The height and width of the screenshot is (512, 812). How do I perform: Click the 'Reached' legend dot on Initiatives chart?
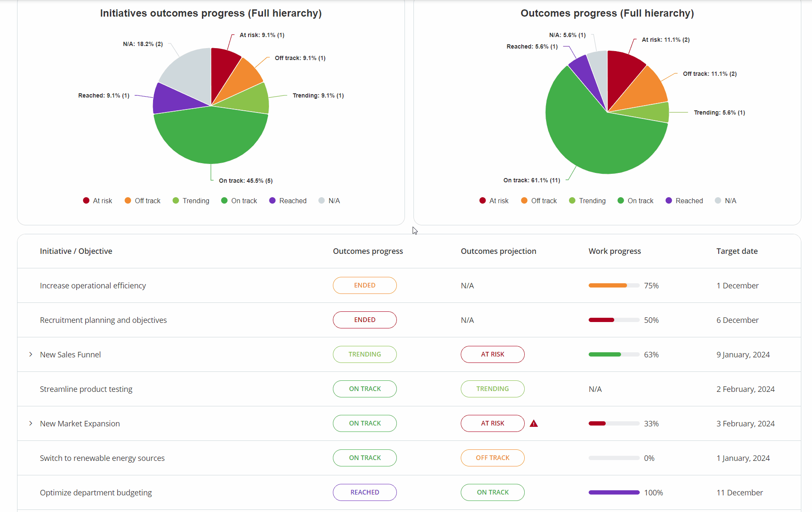point(273,201)
